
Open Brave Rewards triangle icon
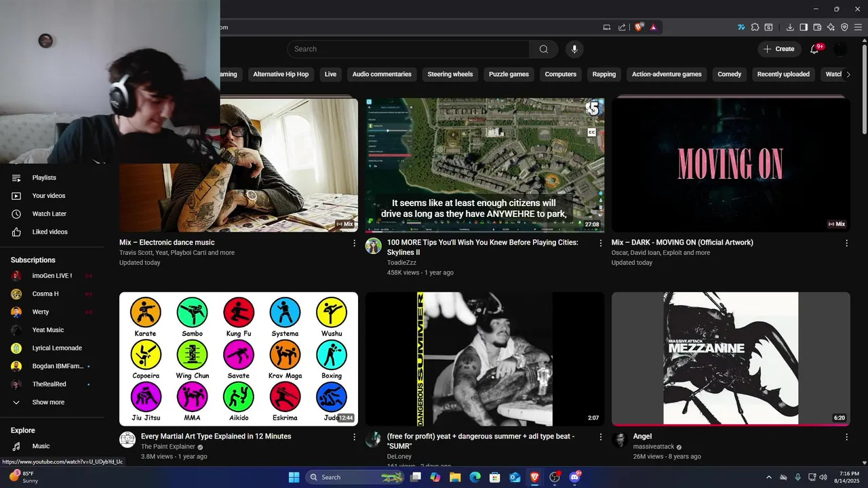(x=653, y=27)
